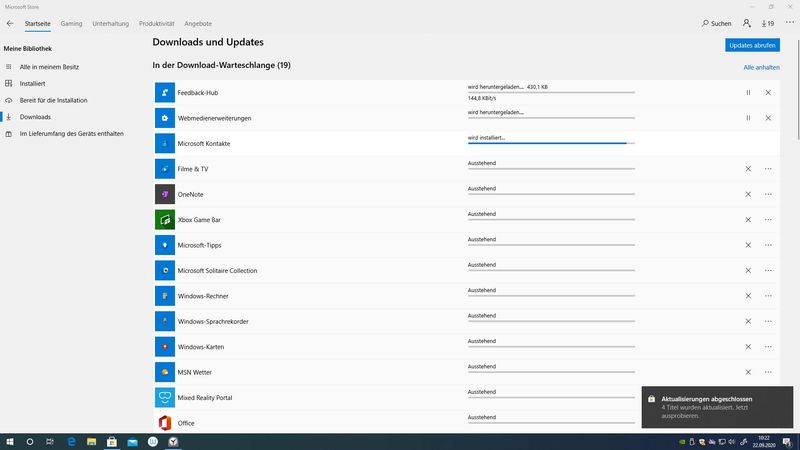Open more options for Filme & TV

[x=768, y=169]
